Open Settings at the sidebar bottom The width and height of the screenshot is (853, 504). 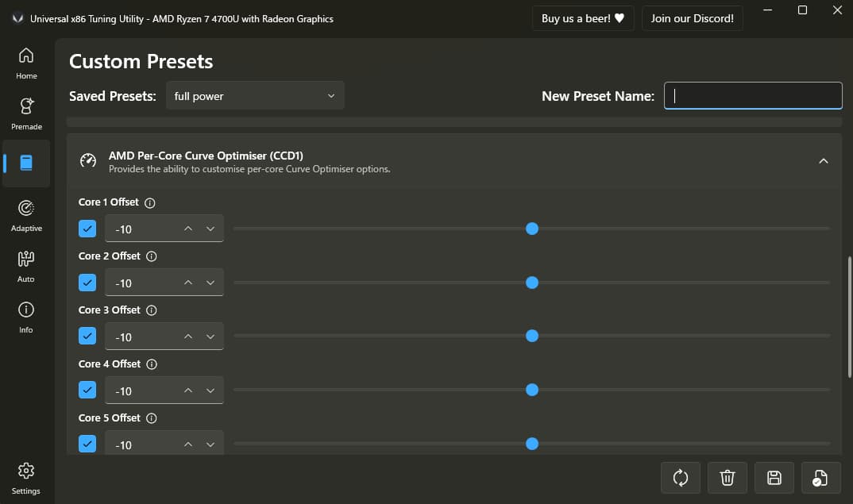point(26,479)
